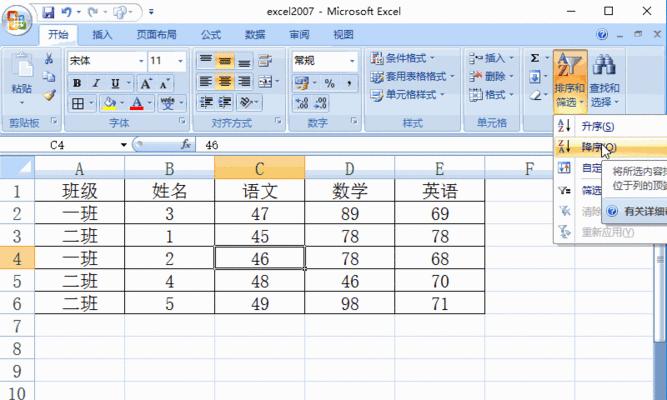Switch to the 插入 ribbon tab
The image size is (667, 400).
(x=102, y=35)
